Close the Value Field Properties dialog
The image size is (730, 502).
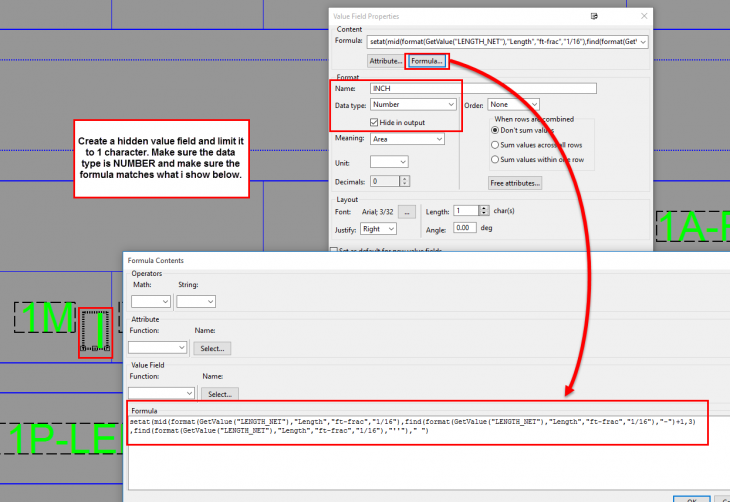click(642, 16)
